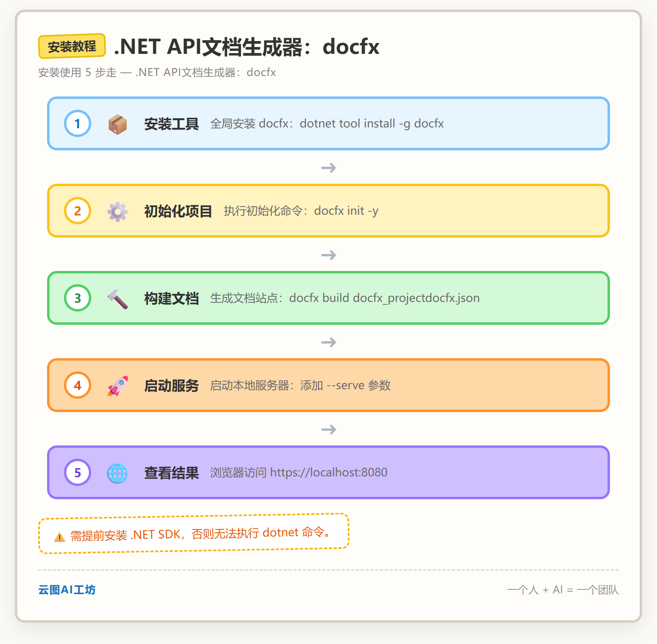The height and width of the screenshot is (644, 657).
Task: Click the 构建文档 step heading
Action: [172, 298]
